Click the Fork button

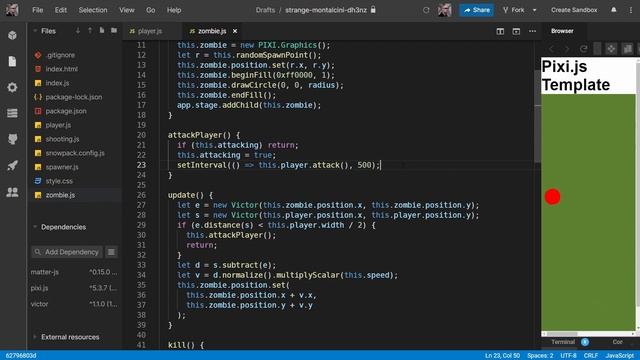pos(513,10)
